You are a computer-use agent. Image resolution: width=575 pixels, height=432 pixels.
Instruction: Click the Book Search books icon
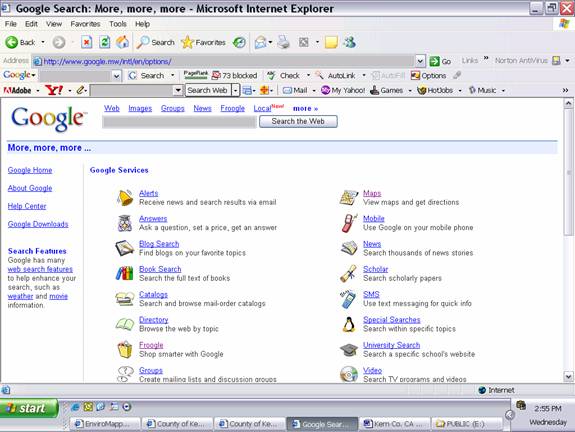[x=125, y=274]
